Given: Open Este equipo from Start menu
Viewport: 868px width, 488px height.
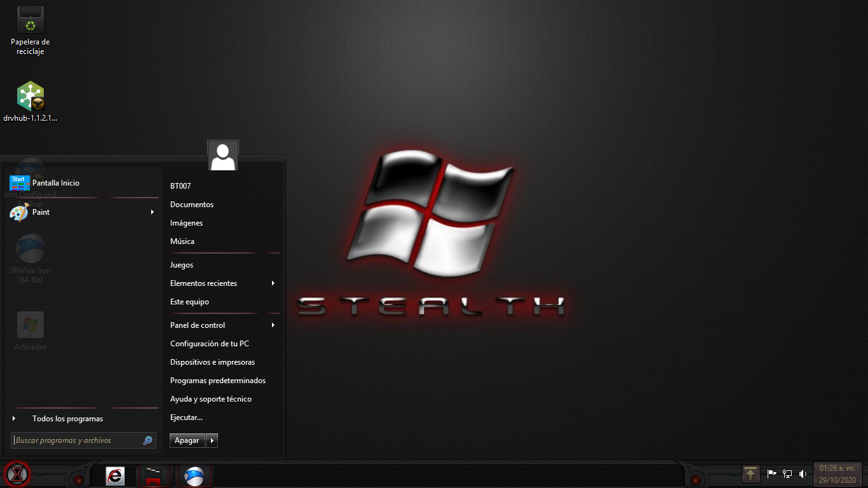Looking at the screenshot, I should click(x=189, y=302).
